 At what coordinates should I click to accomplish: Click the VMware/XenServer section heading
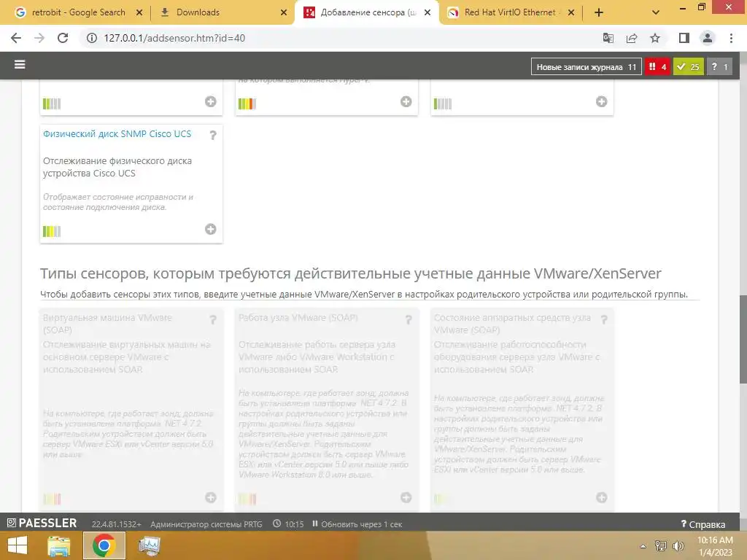tap(351, 273)
